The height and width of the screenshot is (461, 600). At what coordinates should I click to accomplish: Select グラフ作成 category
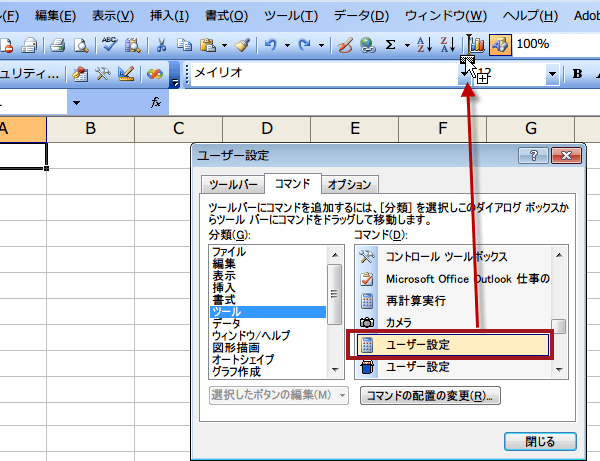267,371
